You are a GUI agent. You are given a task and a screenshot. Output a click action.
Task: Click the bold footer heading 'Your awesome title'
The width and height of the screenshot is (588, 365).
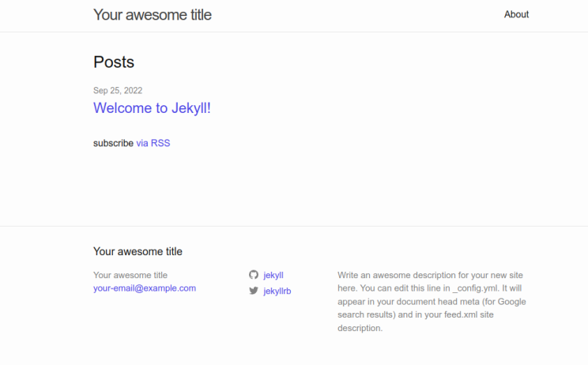(138, 251)
